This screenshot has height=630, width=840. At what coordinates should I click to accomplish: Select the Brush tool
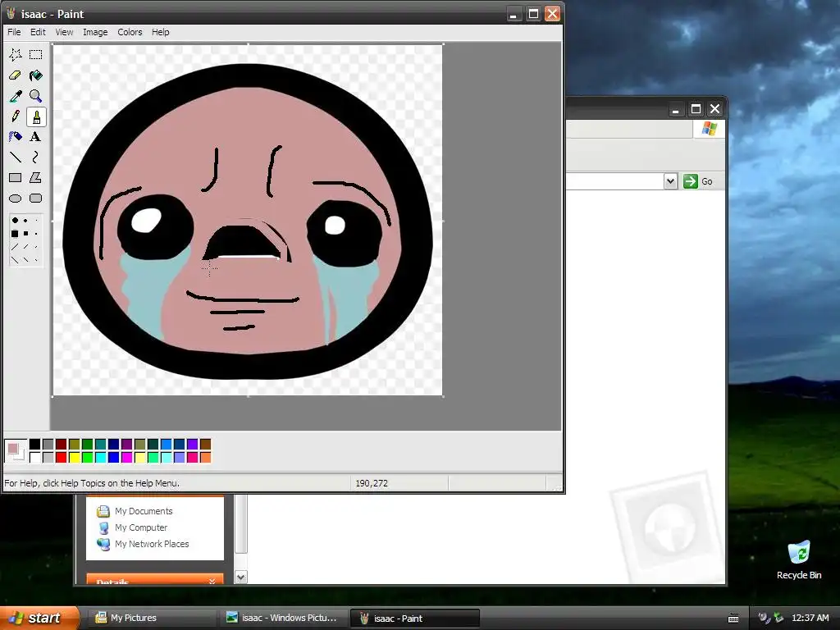tap(36, 116)
